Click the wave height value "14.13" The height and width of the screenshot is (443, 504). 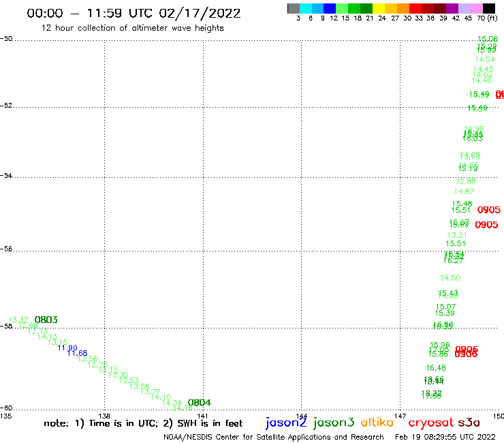pos(47,337)
